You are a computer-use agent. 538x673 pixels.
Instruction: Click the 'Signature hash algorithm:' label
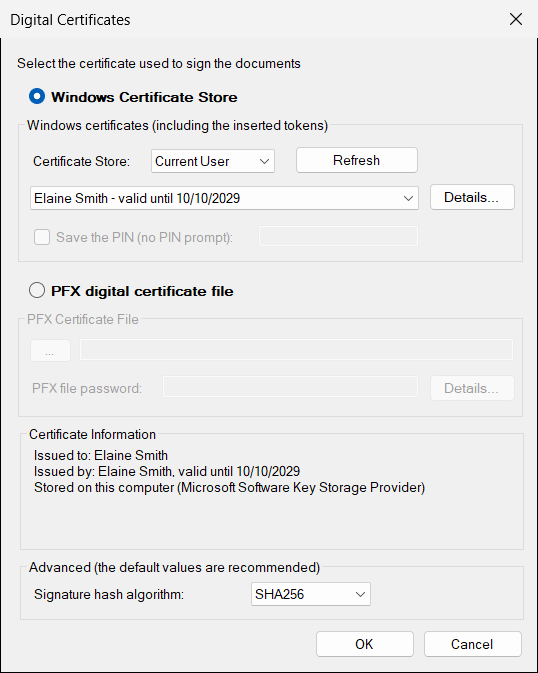pos(109,594)
